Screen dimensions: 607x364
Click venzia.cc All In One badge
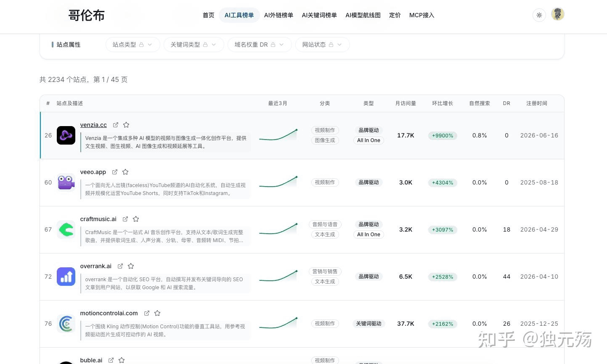(x=368, y=140)
